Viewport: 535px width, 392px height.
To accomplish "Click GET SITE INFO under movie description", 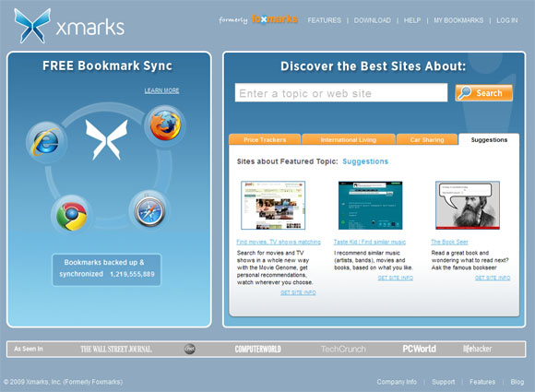I will tap(298, 292).
